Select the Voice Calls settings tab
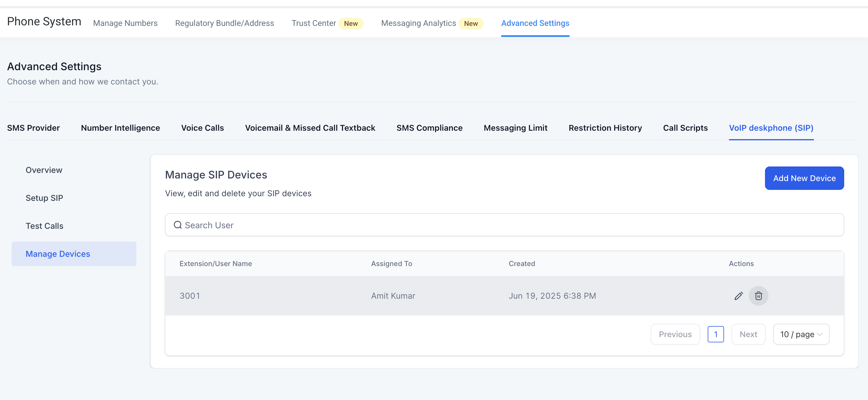This screenshot has width=868, height=400. [202, 128]
